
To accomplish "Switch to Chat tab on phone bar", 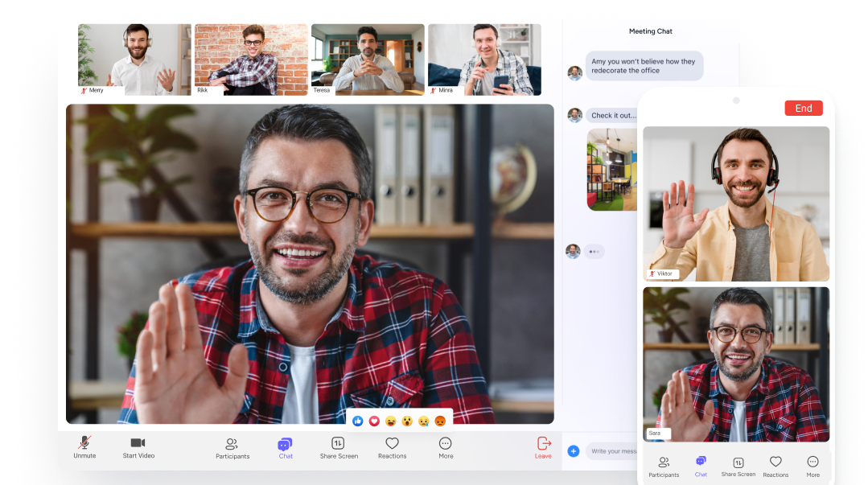I will 701,463.
